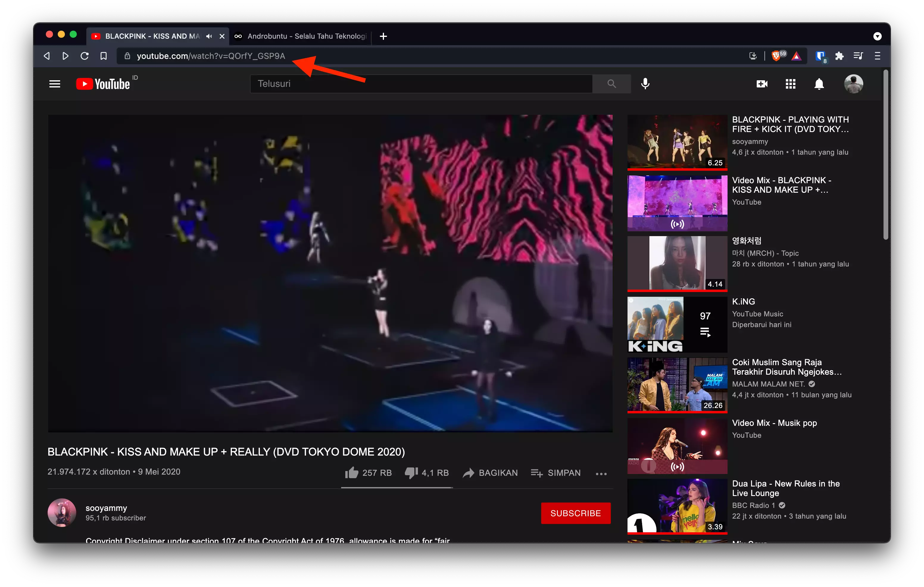Screen dimensions: 924x587
Task: Subscribe to the sooyammy channel
Action: click(x=576, y=513)
